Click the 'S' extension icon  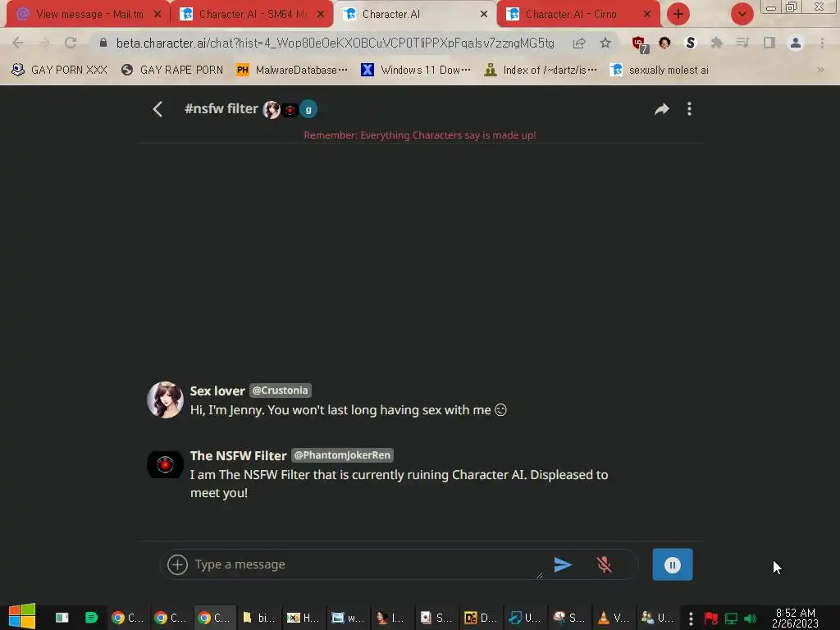691,43
